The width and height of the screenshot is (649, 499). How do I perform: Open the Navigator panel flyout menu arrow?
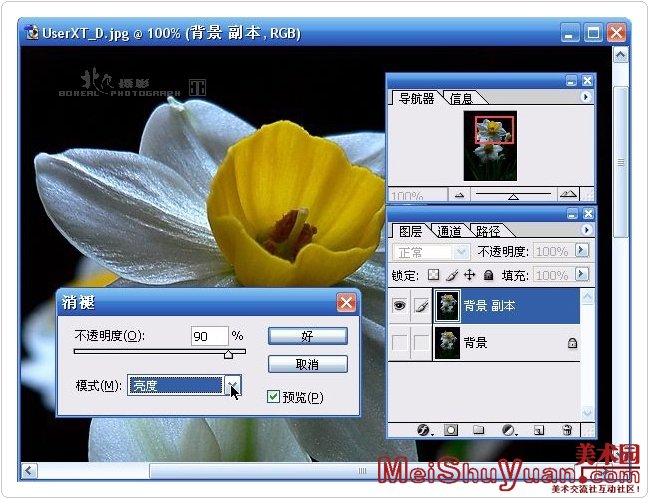585,97
